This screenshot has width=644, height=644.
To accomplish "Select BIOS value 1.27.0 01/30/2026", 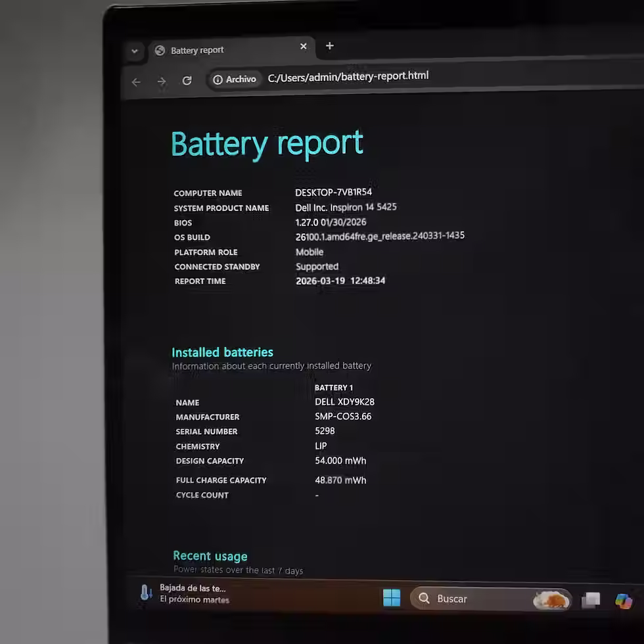I will [x=331, y=222].
